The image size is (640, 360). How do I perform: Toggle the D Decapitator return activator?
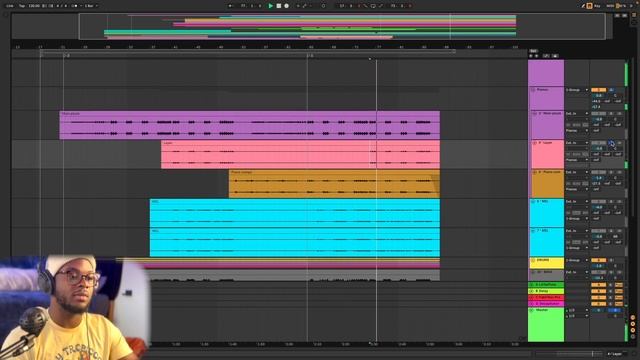pos(598,304)
